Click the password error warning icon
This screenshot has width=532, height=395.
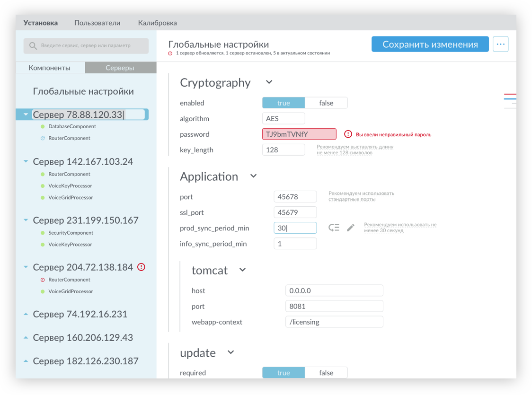[348, 134]
